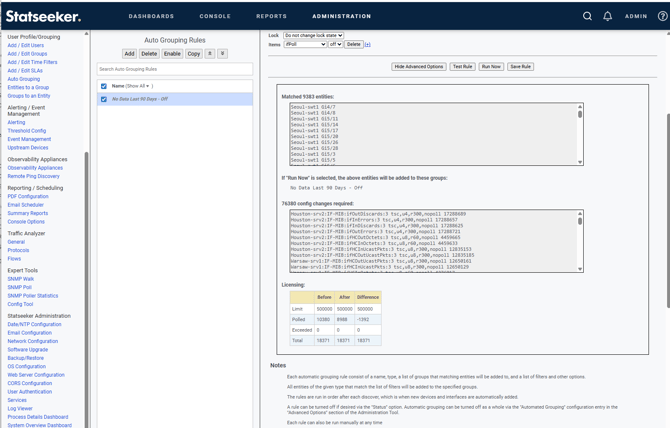Open Add / Edit Users link
The width and height of the screenshot is (670, 428).
click(x=26, y=45)
